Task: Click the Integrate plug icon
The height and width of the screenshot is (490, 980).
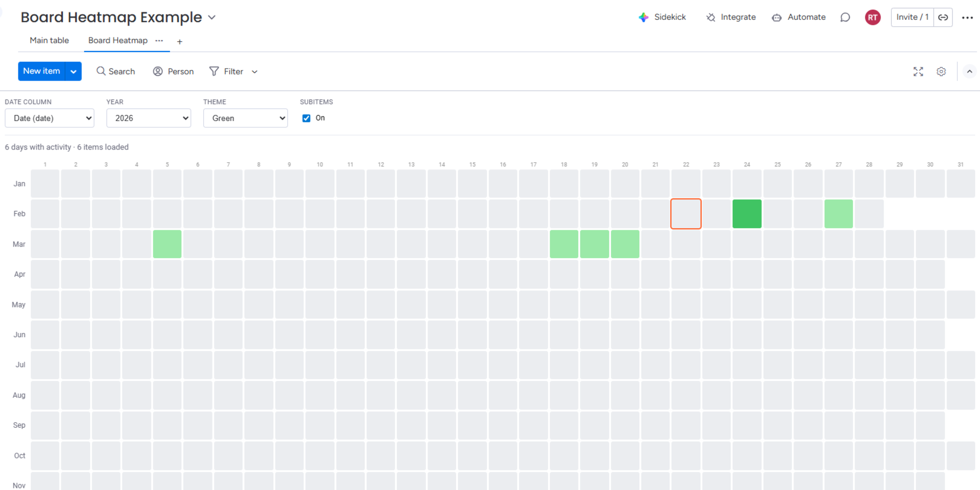Action: (x=710, y=17)
